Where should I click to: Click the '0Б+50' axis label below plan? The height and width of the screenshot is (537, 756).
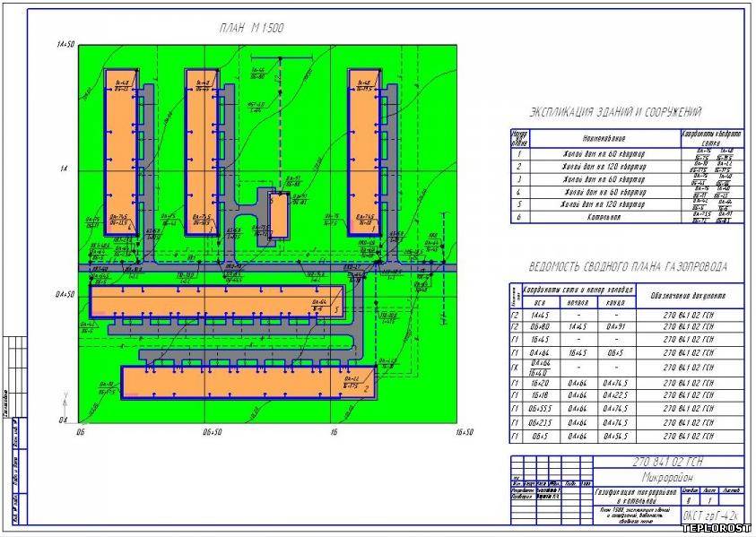coord(213,432)
